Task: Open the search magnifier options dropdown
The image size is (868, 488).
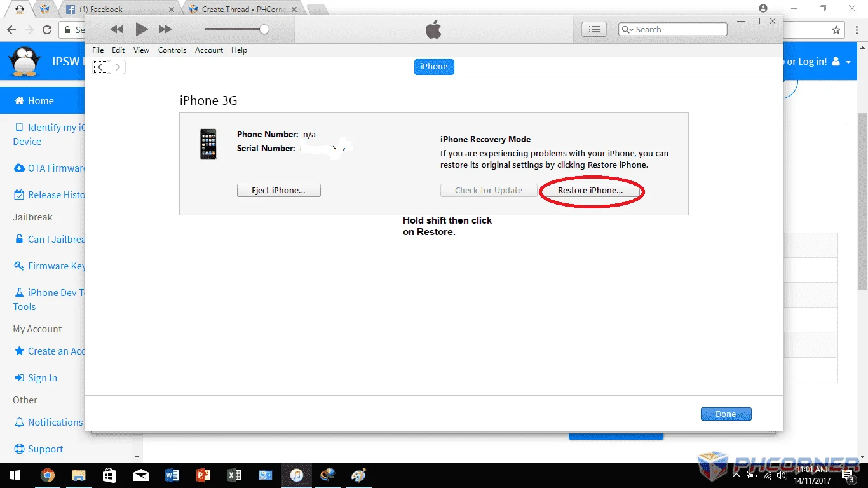Action: pyautogui.click(x=627, y=29)
